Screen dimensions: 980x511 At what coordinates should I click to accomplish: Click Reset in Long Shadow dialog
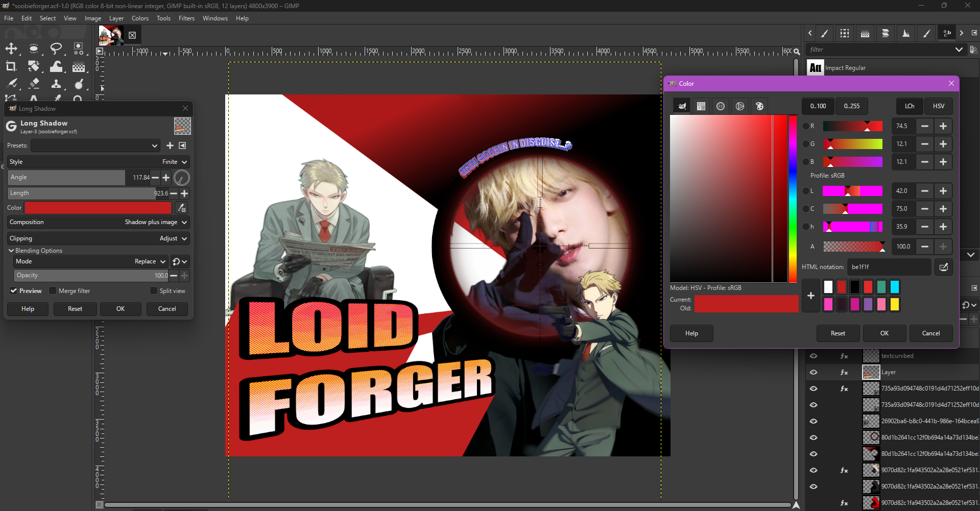coord(75,309)
